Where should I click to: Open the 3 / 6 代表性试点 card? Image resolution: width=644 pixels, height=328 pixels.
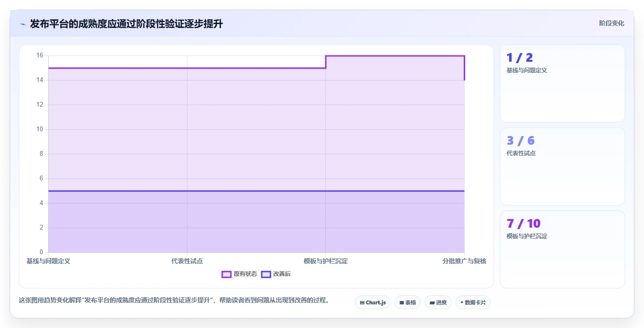(563, 166)
